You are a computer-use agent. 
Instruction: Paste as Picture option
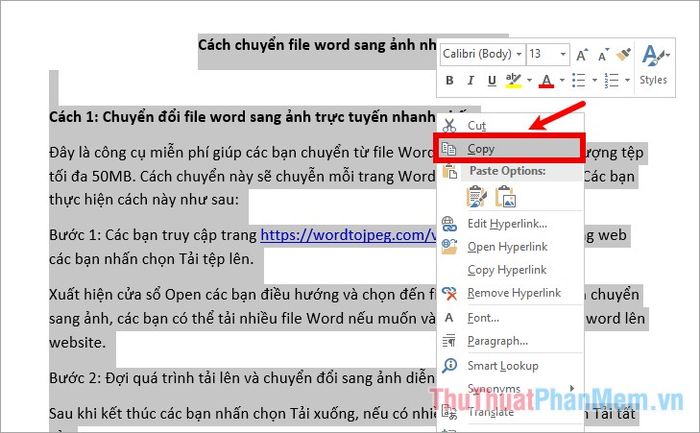pyautogui.click(x=506, y=196)
